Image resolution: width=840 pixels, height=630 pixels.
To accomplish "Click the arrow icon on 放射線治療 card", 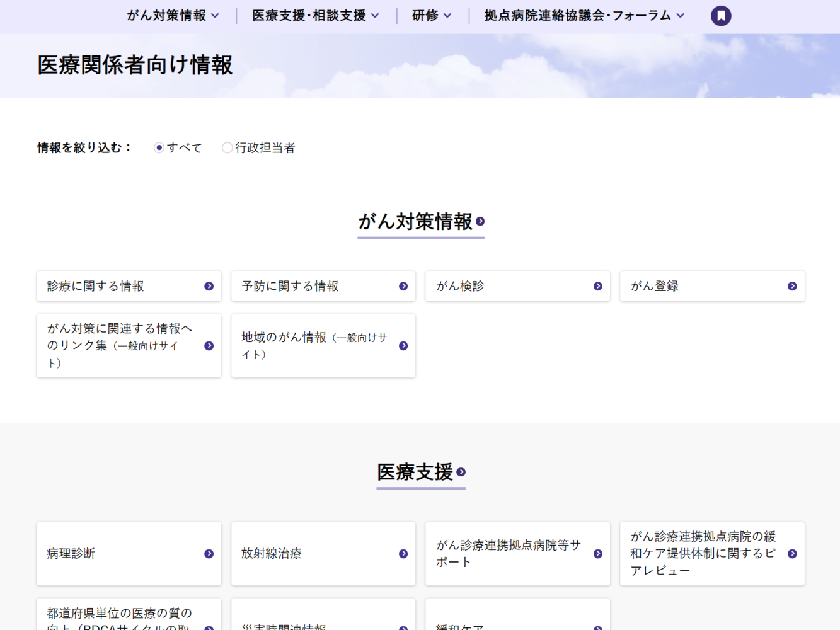I will [403, 554].
